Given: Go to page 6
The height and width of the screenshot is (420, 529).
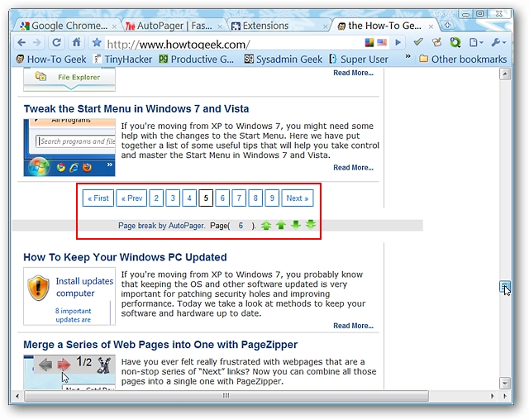Looking at the screenshot, I should 222,198.
